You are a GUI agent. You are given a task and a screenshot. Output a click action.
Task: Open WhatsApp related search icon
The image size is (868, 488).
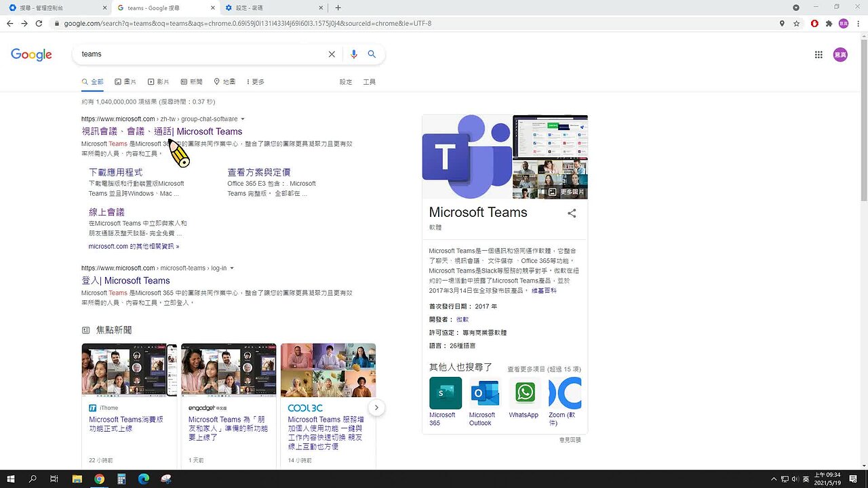525,393
